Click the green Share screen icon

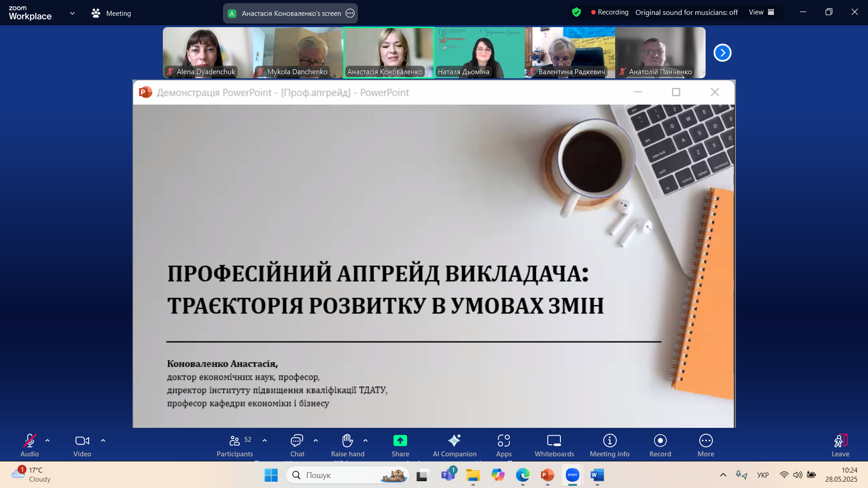(400, 441)
